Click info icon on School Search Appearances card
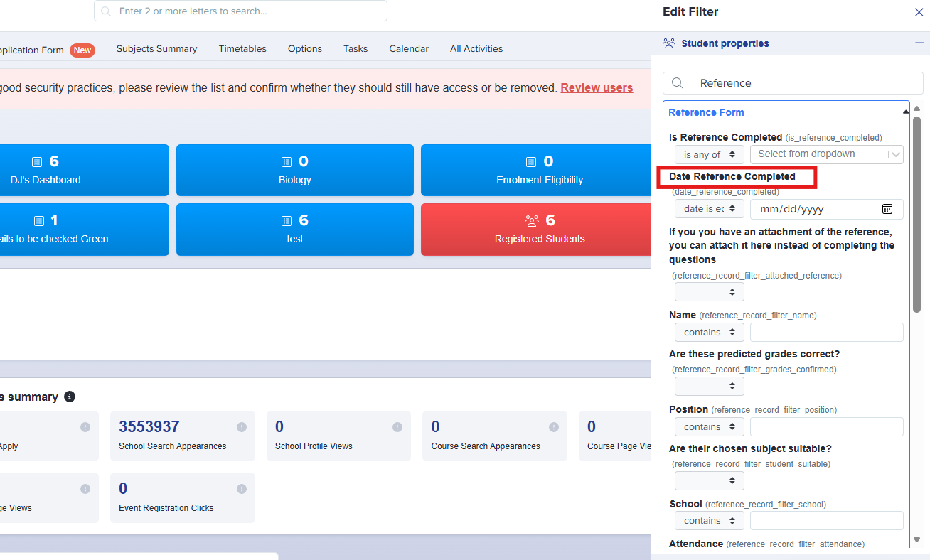Screen dimensions: 930x560 (x=241, y=427)
